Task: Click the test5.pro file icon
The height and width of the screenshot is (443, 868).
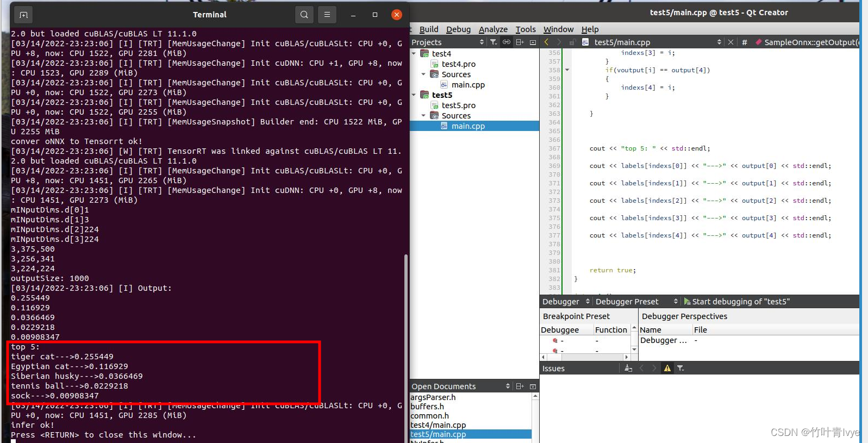Action: click(435, 105)
